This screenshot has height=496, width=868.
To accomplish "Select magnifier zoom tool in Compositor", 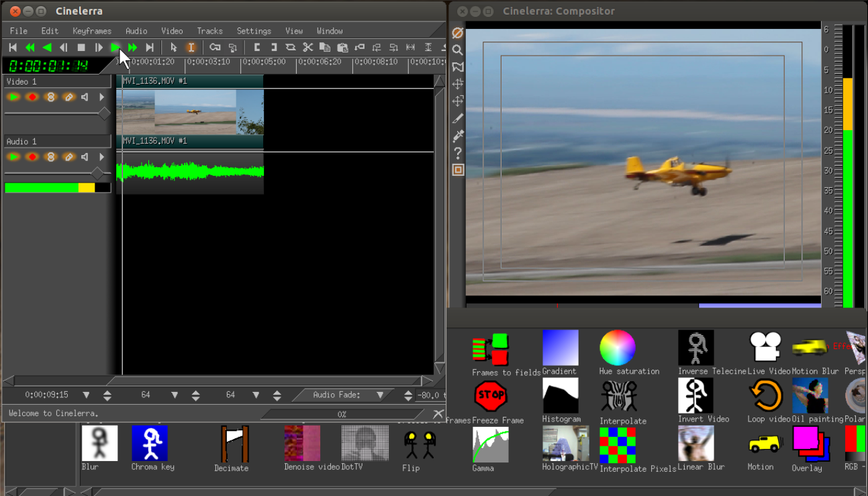I will tap(458, 50).
